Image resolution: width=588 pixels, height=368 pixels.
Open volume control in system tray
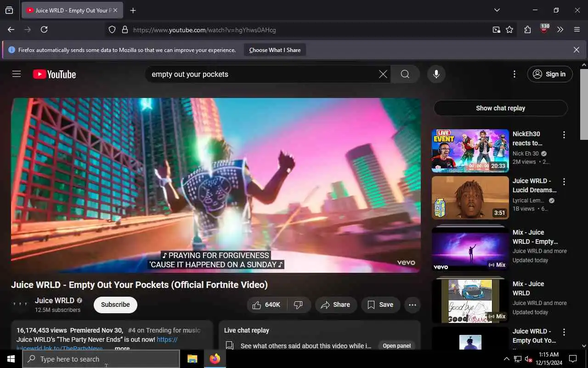529,359
